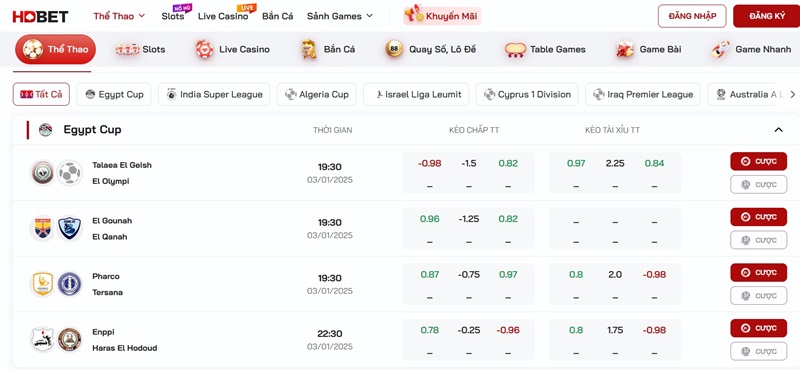Click the Bắn Cá fish icon

(x=308, y=50)
